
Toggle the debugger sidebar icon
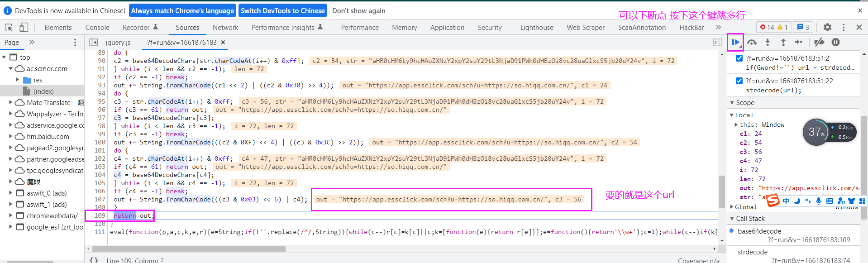pyautogui.click(x=717, y=42)
